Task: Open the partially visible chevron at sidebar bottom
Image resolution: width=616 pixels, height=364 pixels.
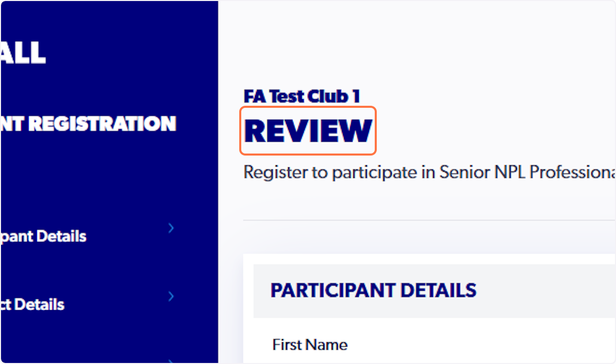Action: (x=171, y=360)
